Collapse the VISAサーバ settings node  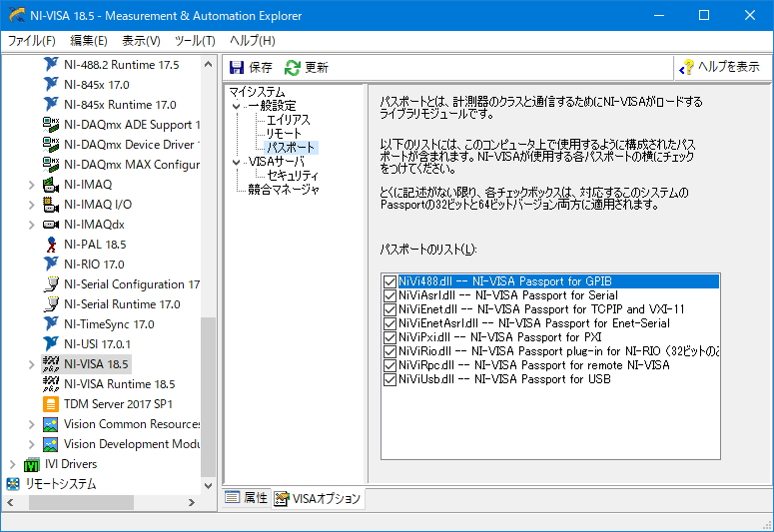point(237,162)
